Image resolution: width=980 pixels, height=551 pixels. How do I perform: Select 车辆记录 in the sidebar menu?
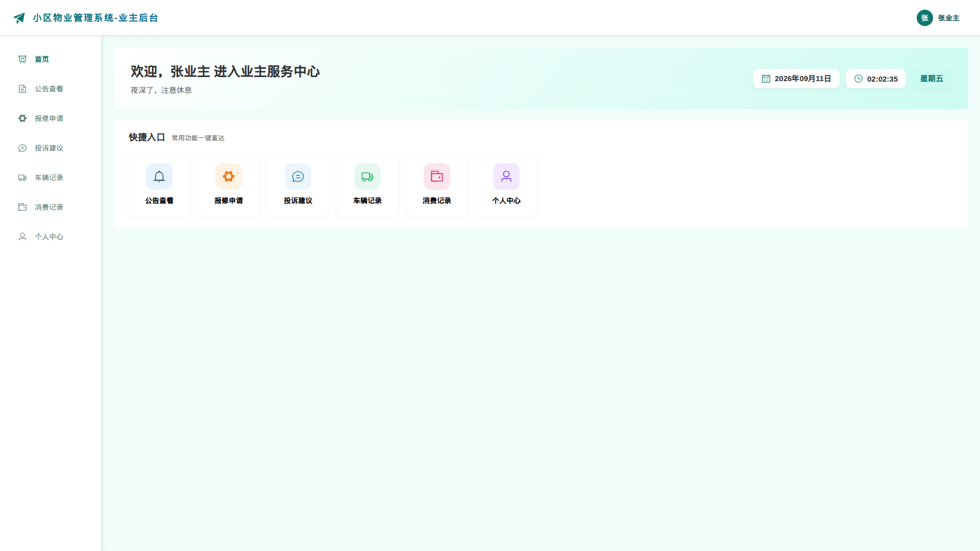coord(51,178)
